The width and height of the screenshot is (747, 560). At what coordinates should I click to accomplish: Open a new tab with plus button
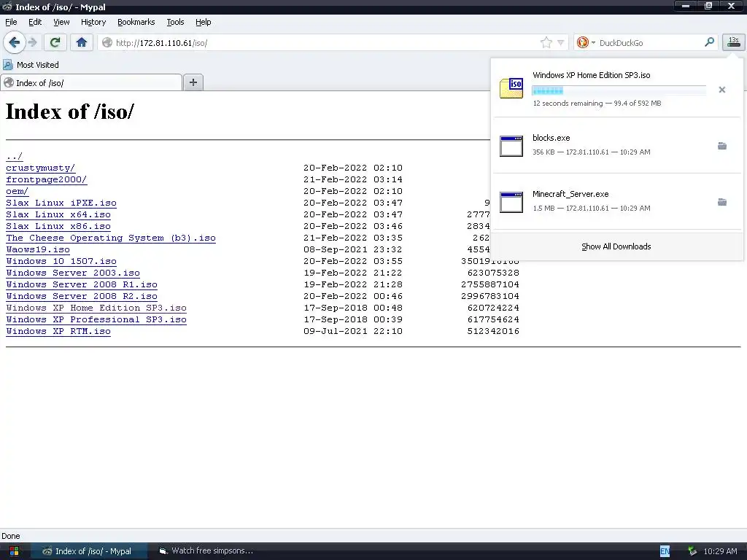[193, 82]
